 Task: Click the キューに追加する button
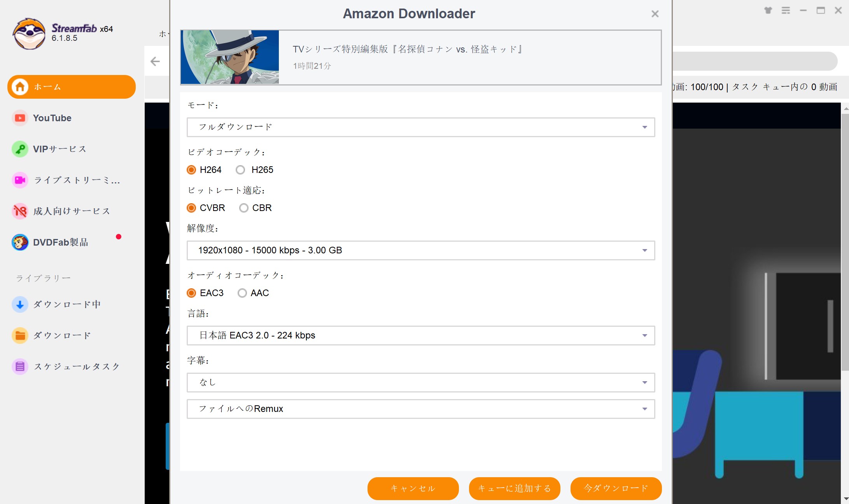click(x=515, y=488)
